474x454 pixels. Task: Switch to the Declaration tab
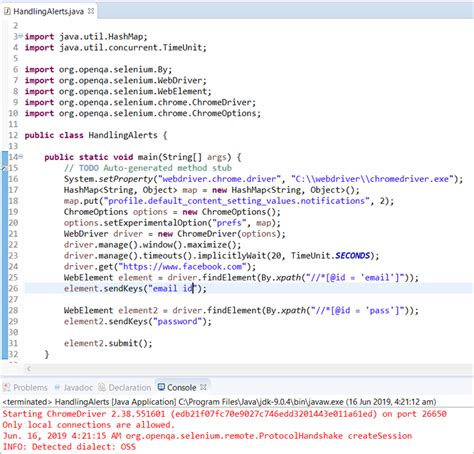coord(125,387)
